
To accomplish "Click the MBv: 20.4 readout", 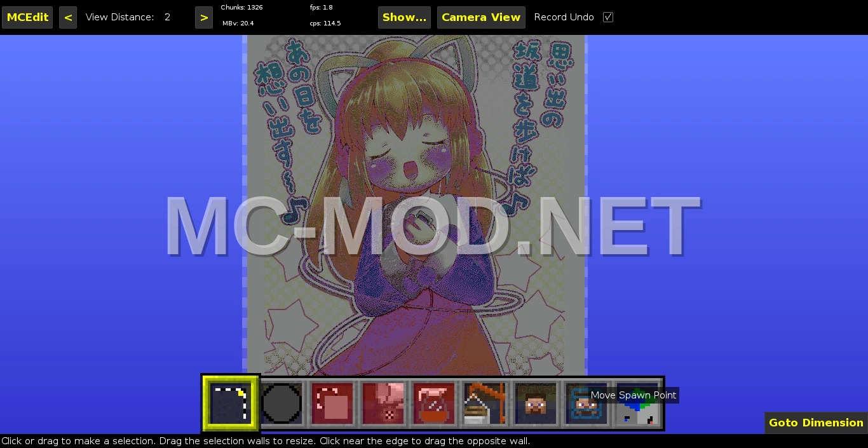I will [238, 24].
